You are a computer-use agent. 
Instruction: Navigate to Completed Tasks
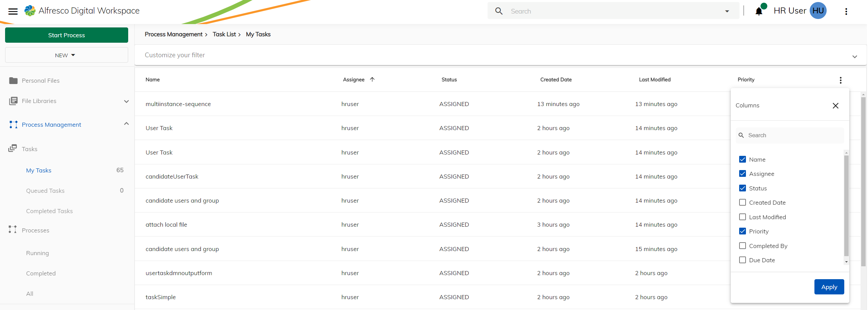click(x=49, y=211)
